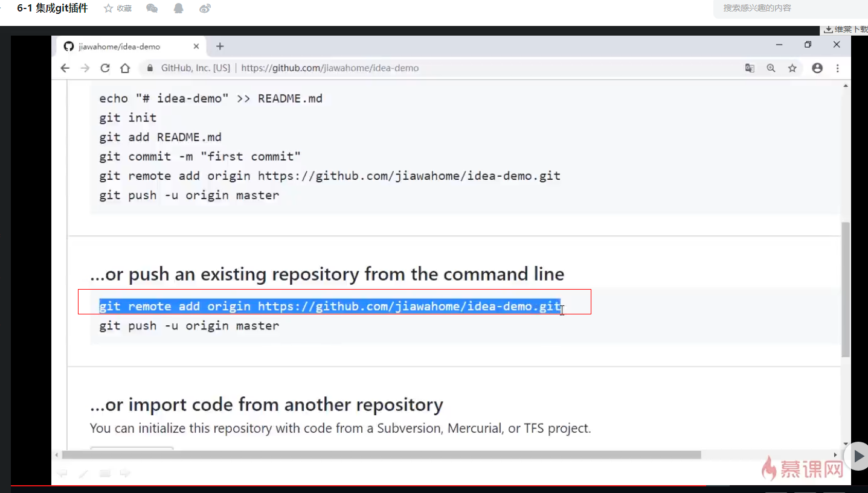
Task: Click the echo "# idea-demo" >> README.md line
Action: pos(211,98)
